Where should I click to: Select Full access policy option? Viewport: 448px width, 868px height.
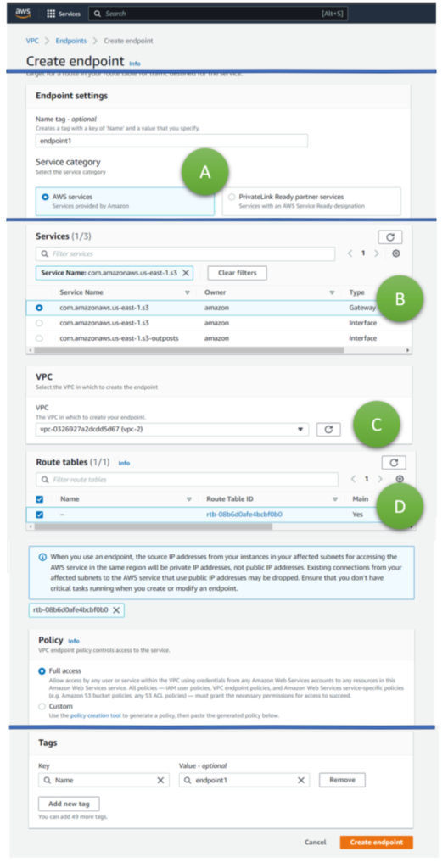(x=42, y=671)
